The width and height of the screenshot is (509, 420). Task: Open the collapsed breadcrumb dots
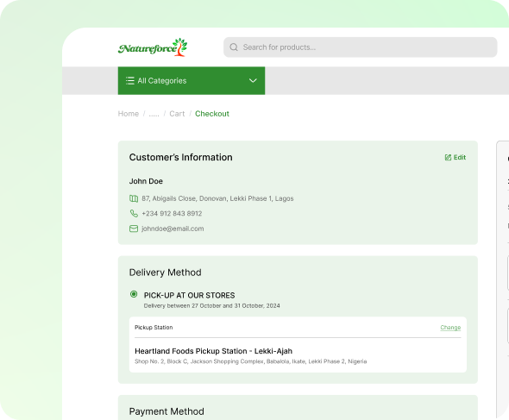tap(154, 114)
